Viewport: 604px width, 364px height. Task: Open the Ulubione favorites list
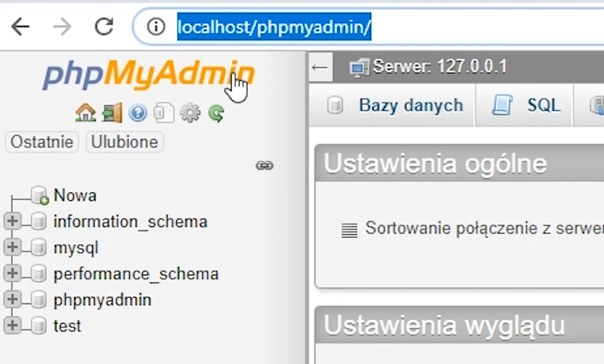click(x=124, y=142)
